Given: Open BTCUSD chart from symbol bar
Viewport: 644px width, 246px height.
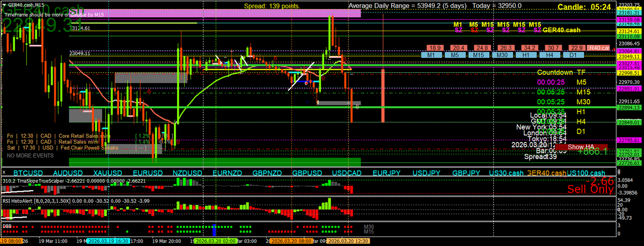Looking at the screenshot, I should pyautogui.click(x=27, y=173).
